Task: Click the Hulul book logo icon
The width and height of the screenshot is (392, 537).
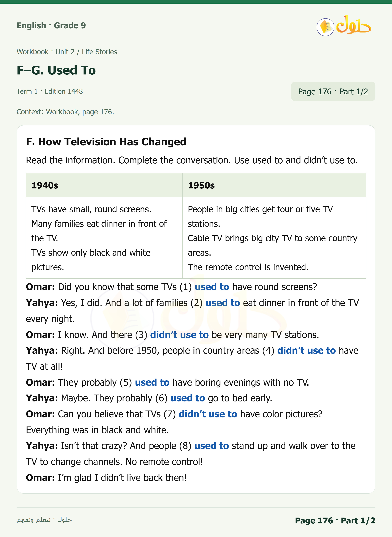Action: pos(325,27)
